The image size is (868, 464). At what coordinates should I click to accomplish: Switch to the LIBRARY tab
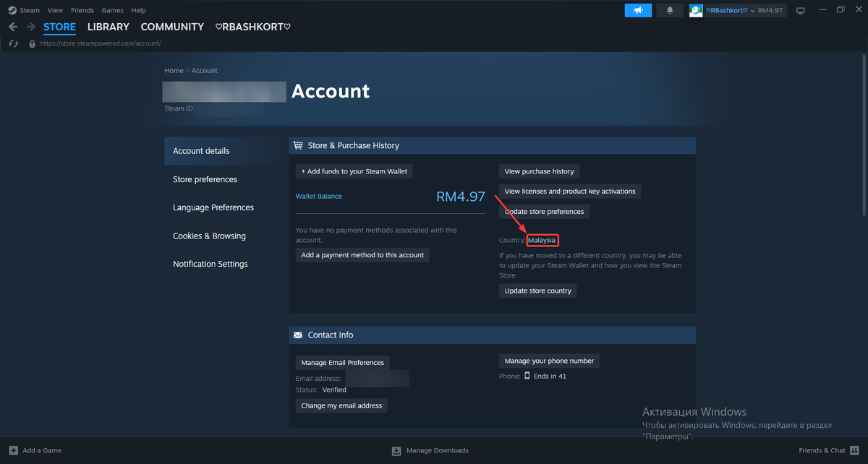(x=109, y=27)
